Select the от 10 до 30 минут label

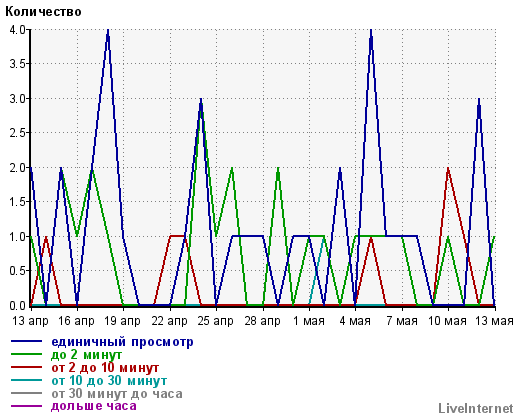point(109,380)
